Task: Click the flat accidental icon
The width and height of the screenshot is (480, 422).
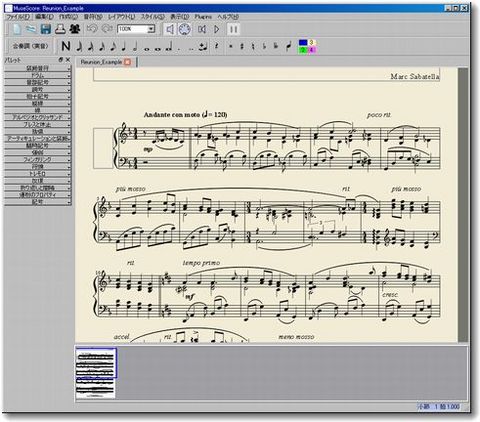Action: pos(265,46)
